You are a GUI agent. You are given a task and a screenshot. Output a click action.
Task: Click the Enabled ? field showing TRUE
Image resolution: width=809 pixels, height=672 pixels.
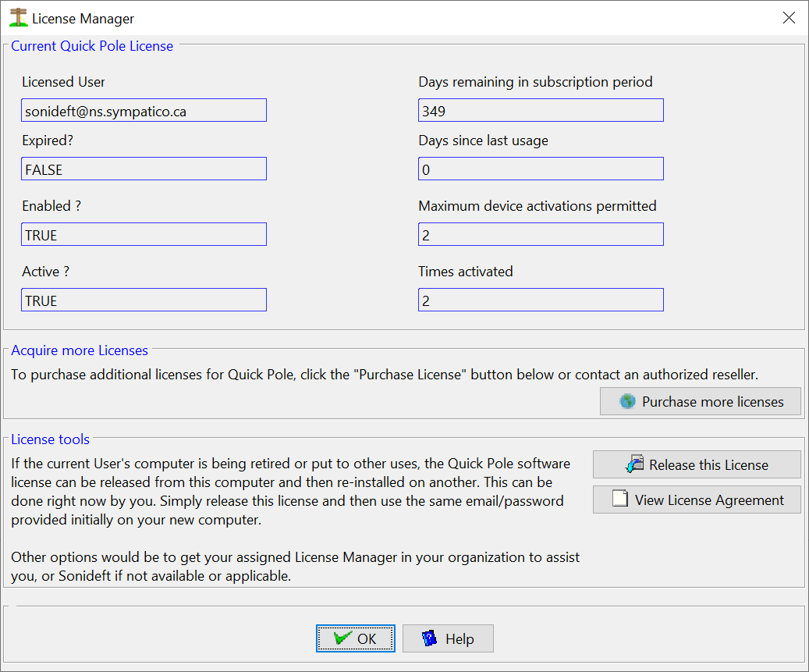click(x=144, y=234)
